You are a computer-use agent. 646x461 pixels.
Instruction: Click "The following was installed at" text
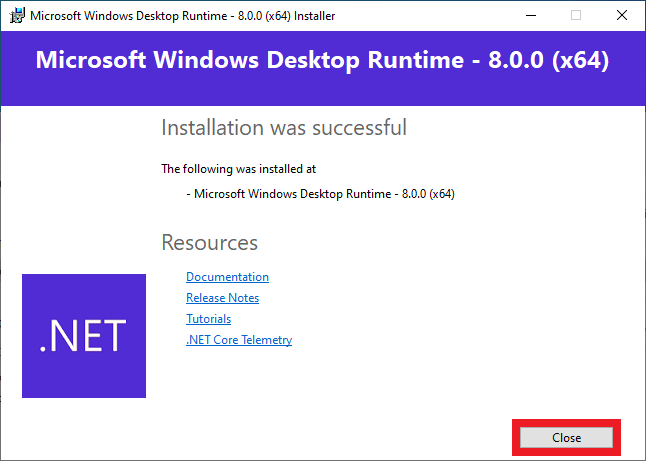238,169
